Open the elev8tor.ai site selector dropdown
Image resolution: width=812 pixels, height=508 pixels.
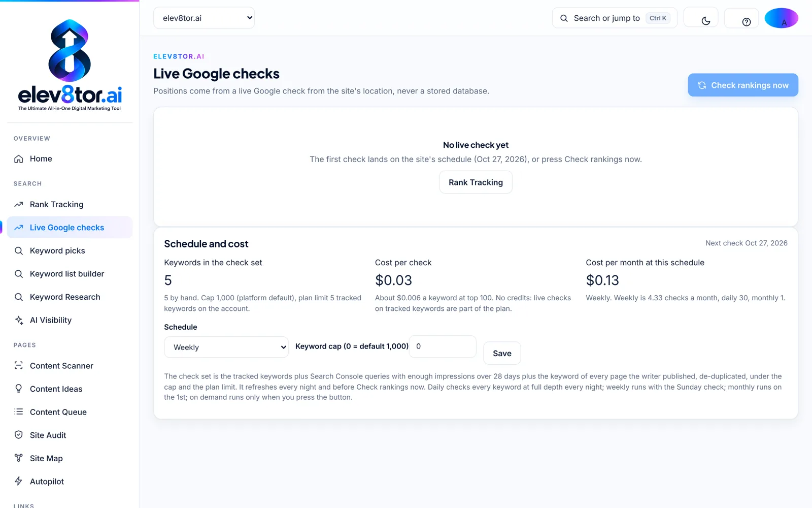204,18
